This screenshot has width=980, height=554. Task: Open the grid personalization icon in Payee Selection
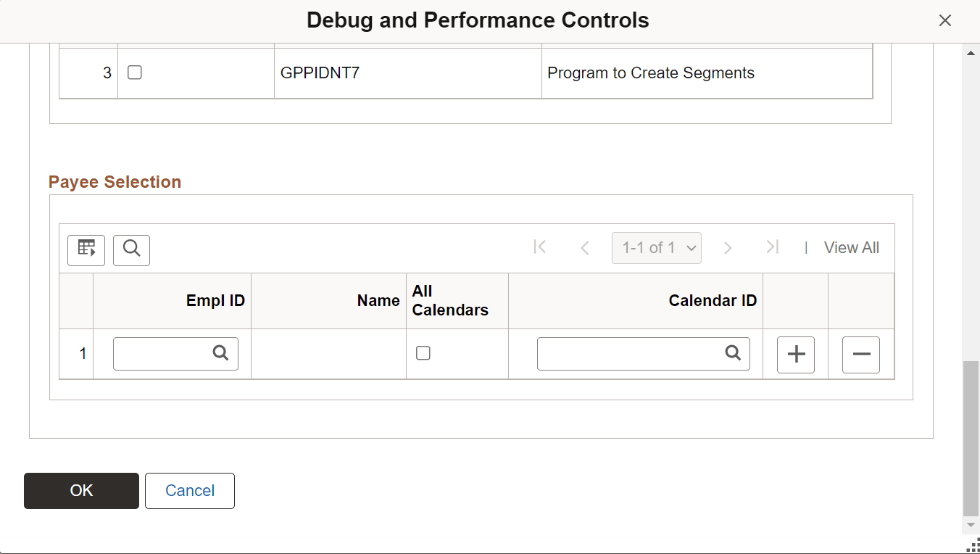pyautogui.click(x=86, y=249)
